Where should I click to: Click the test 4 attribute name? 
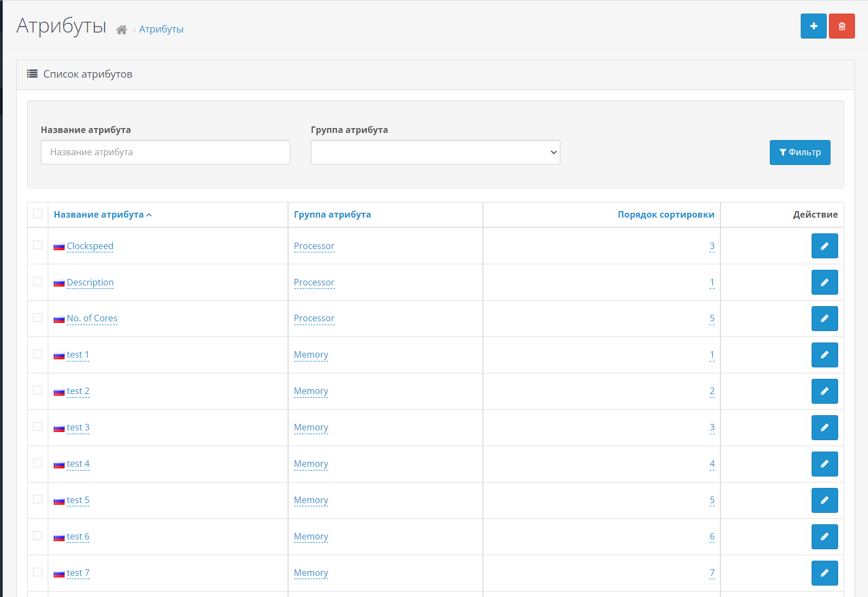coord(78,463)
